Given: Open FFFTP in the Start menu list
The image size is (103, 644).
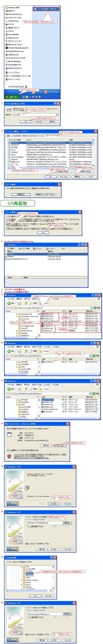Looking at the screenshot, I should coord(10,25).
